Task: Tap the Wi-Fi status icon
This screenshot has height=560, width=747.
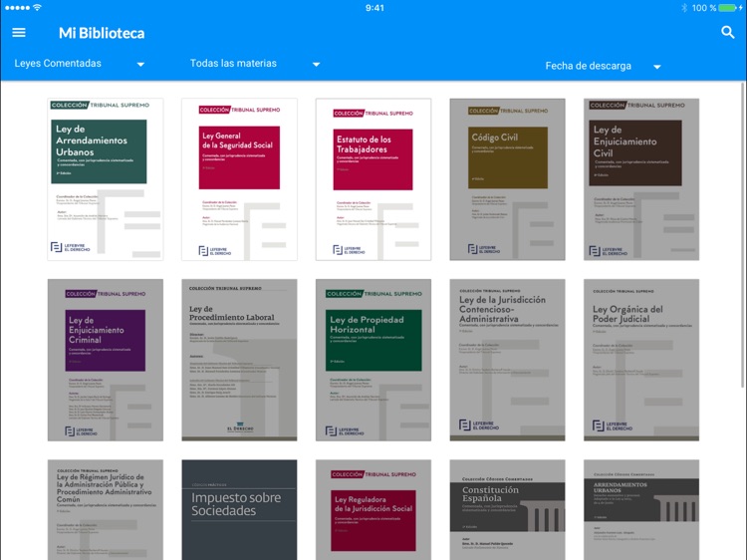Action: (x=37, y=7)
